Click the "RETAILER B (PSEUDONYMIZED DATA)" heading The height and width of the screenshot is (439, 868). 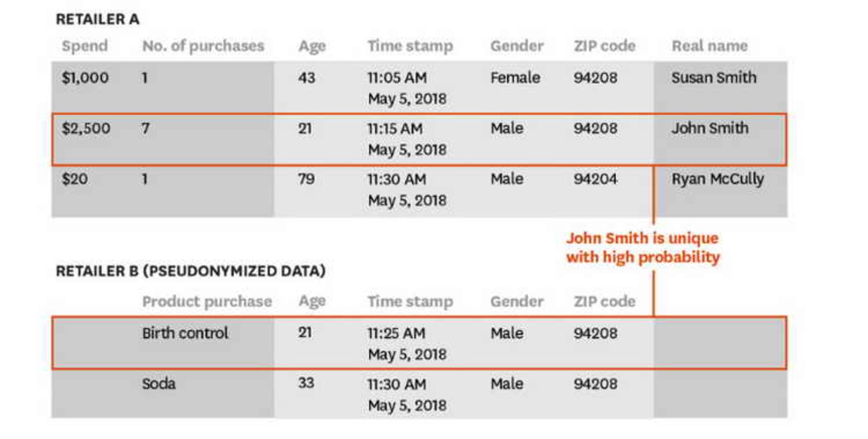tap(190, 271)
